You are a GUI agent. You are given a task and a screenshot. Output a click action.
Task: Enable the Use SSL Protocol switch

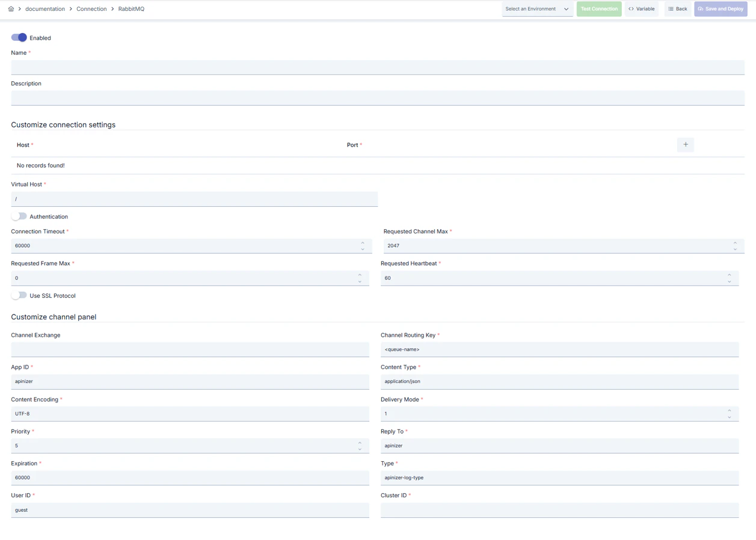(19, 295)
